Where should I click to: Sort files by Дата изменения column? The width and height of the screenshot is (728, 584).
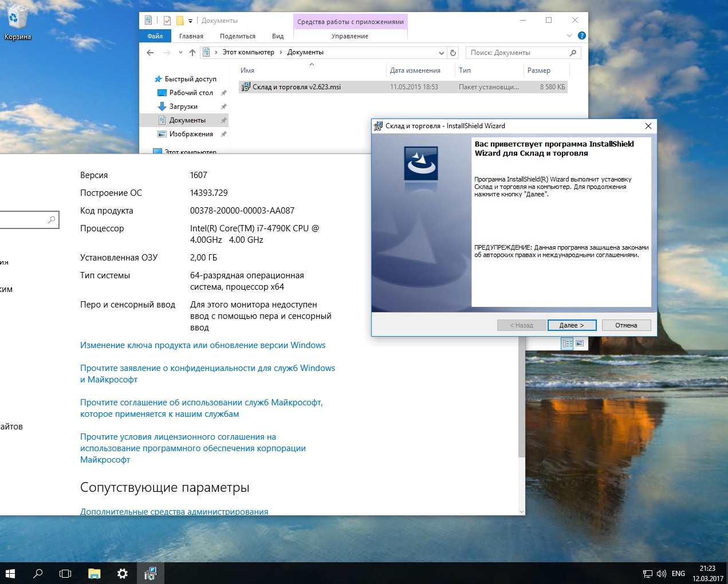[x=420, y=70]
